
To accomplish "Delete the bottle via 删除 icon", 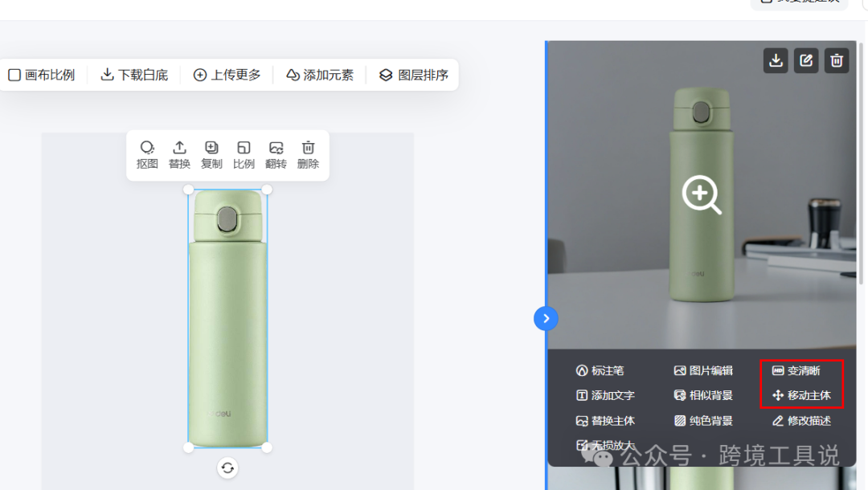I will (308, 154).
